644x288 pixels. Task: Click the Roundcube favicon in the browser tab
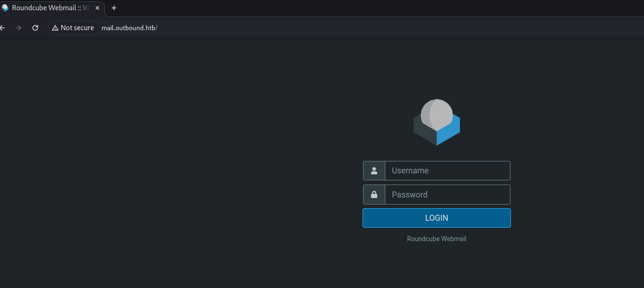[5, 8]
